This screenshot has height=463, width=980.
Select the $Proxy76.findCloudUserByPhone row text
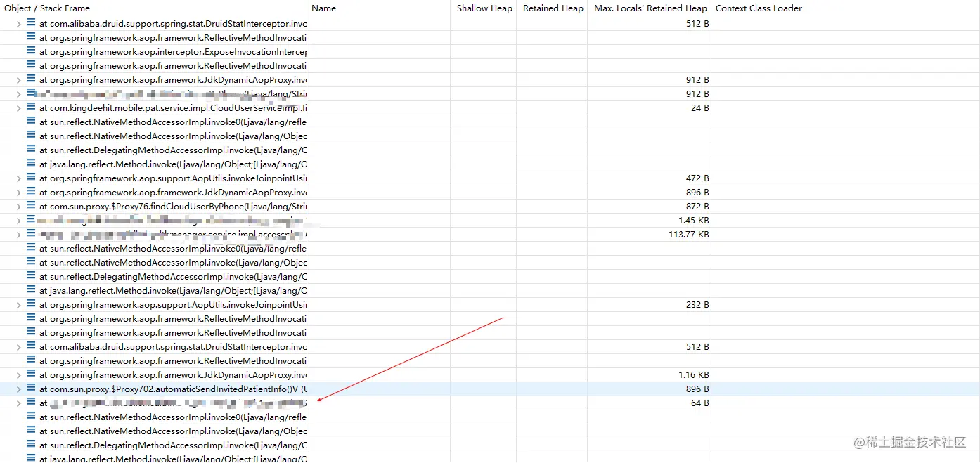173,206
